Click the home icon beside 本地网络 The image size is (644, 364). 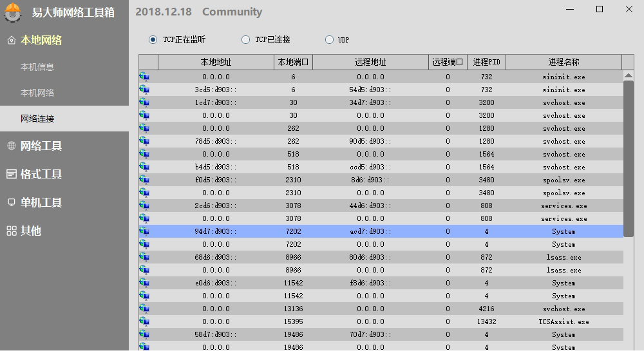[x=12, y=40]
